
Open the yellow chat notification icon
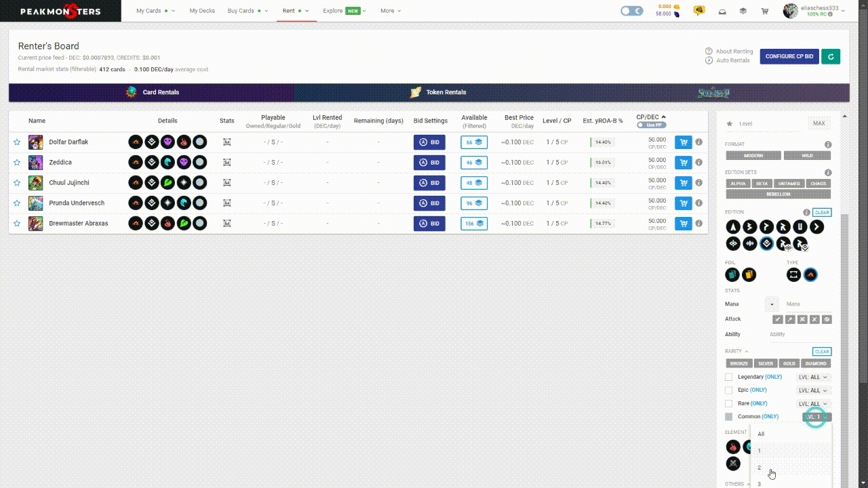(699, 11)
